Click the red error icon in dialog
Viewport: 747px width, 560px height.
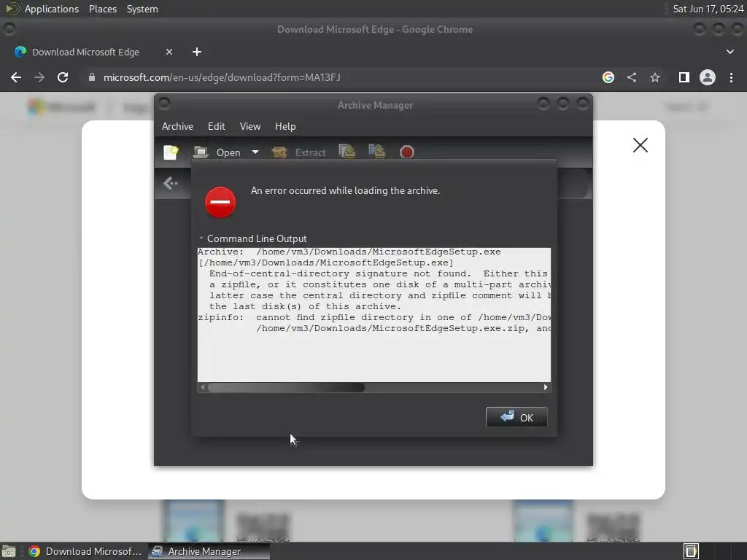coord(220,202)
